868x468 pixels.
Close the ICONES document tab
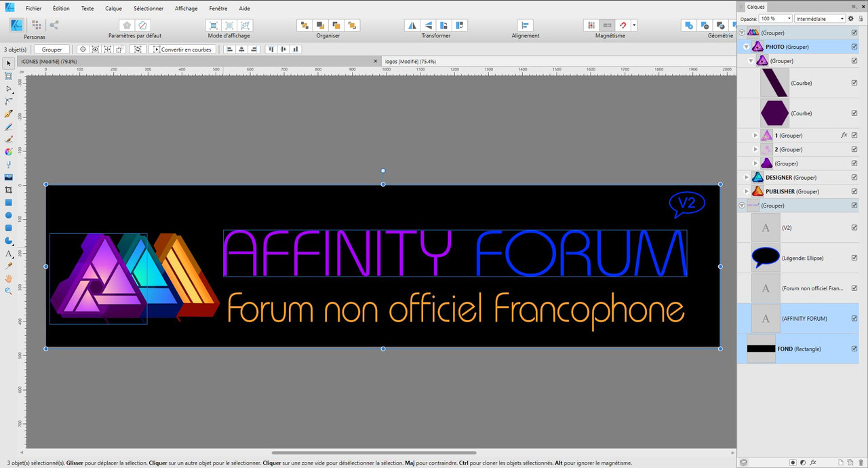click(376, 61)
